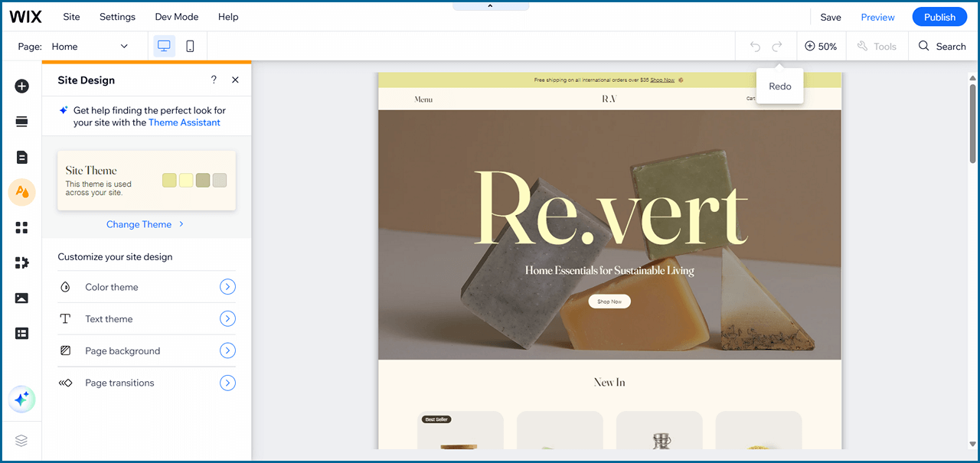
Task: Click the olive theme swatch
Action: tap(203, 180)
